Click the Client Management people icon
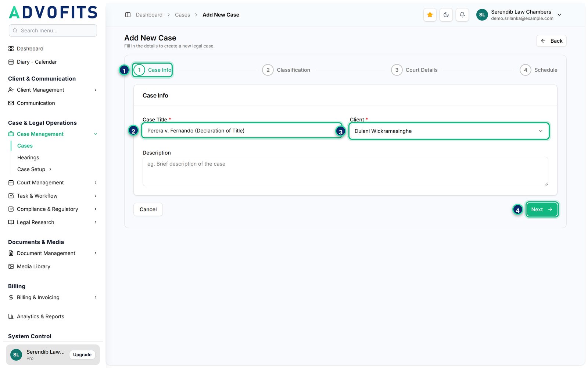The width and height of the screenshot is (588, 368). (x=11, y=90)
